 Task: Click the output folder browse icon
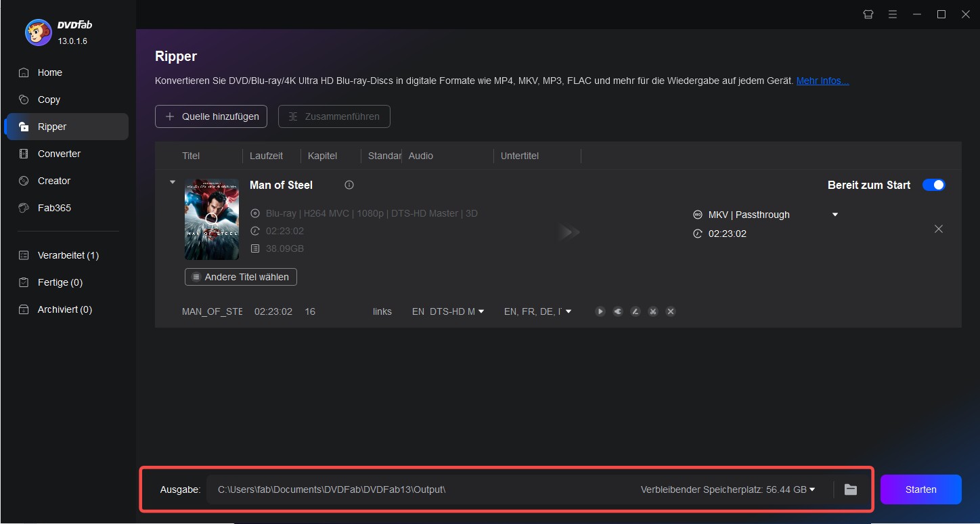coord(851,489)
